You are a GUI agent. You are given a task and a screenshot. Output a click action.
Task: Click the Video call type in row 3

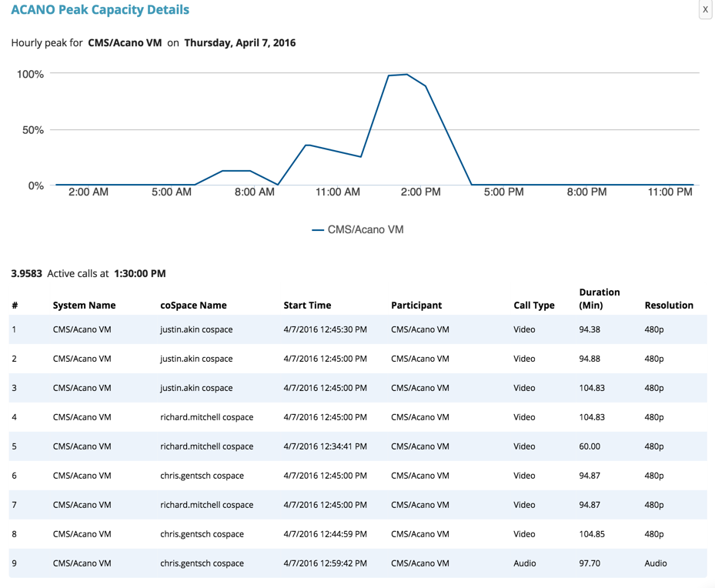[x=524, y=388]
